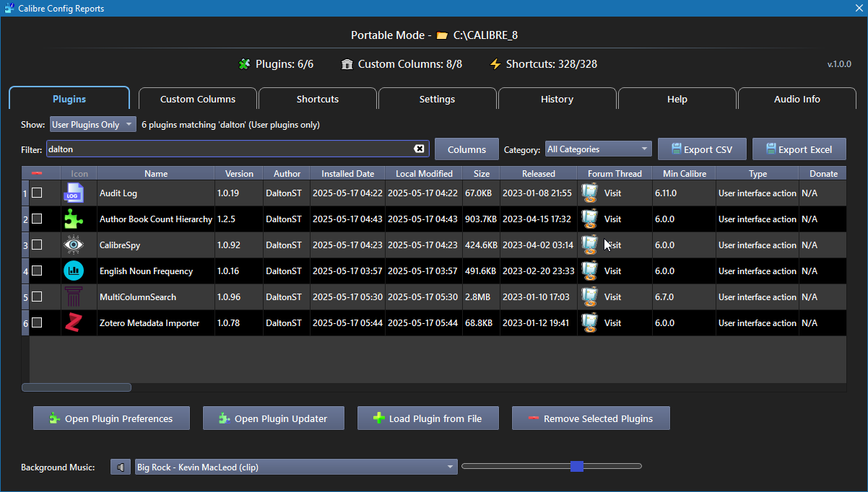Switch to the Plugins tab
The width and height of the screenshot is (868, 492).
pyautogui.click(x=69, y=99)
